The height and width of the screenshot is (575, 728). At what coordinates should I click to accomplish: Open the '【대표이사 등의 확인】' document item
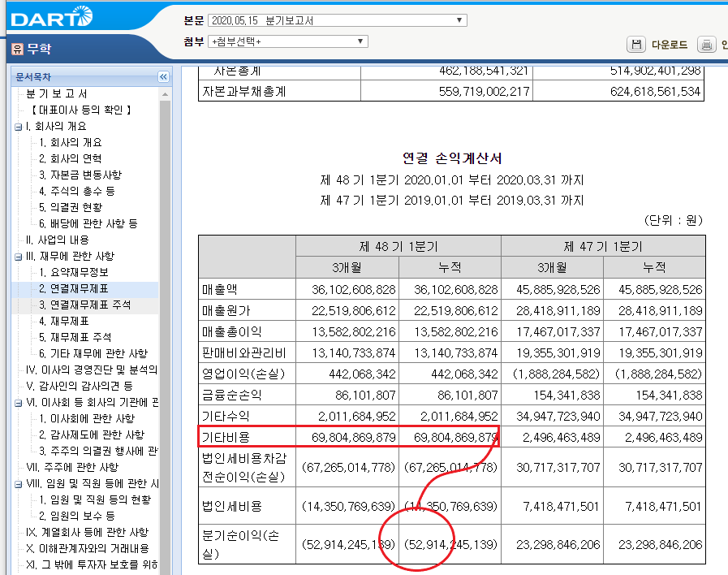80,109
